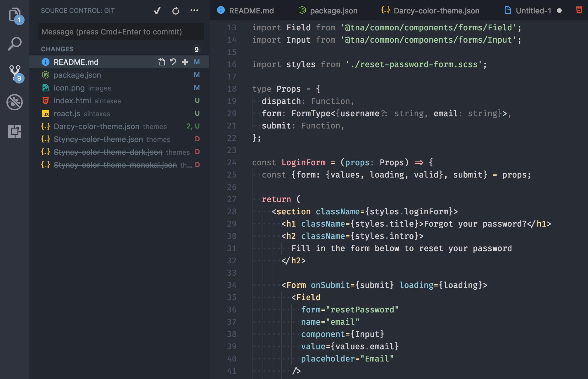588x379 pixels.
Task: Select index.html in the changes list
Action: [72, 101]
